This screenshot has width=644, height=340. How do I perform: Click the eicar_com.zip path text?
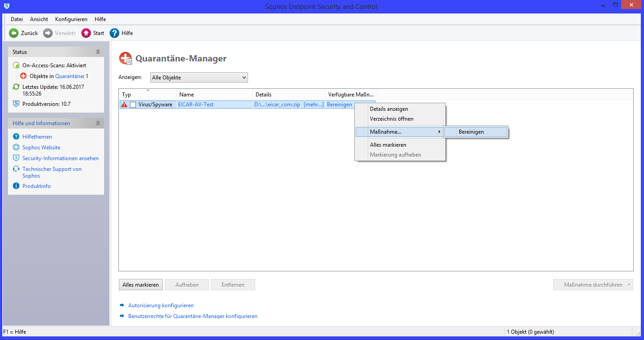pos(277,105)
